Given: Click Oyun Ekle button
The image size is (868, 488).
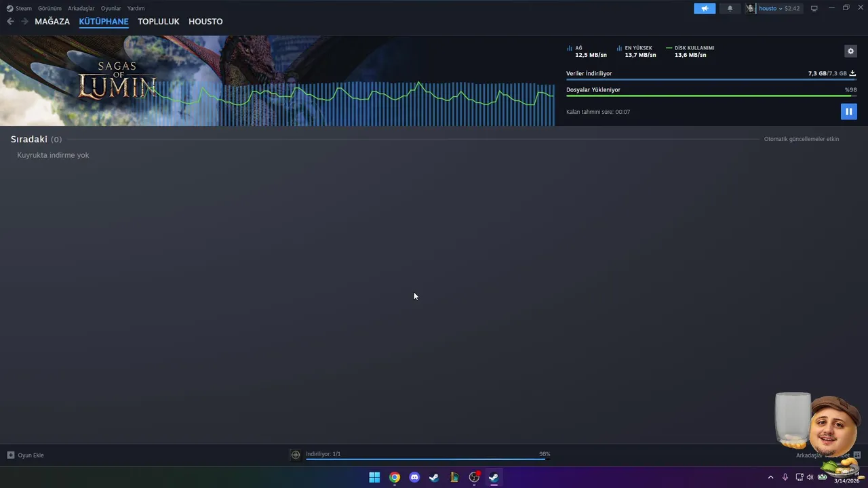Looking at the screenshot, I should pyautogui.click(x=25, y=455).
